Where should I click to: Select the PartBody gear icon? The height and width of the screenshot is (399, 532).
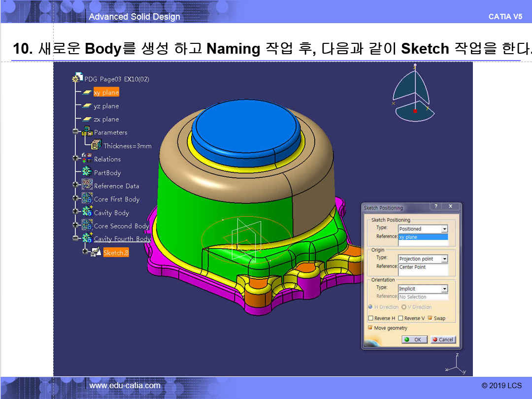pyautogui.click(x=87, y=172)
